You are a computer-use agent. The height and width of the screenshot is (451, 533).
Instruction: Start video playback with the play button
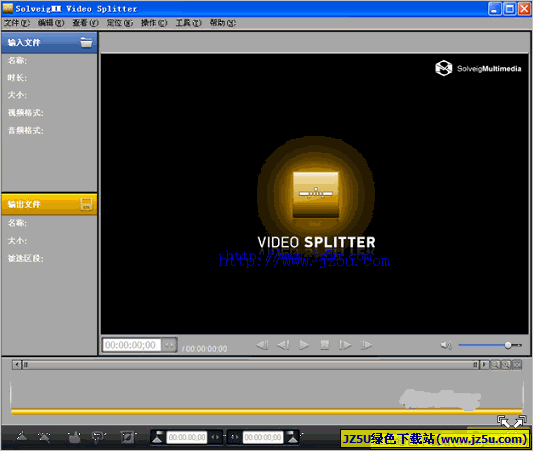coord(304,345)
